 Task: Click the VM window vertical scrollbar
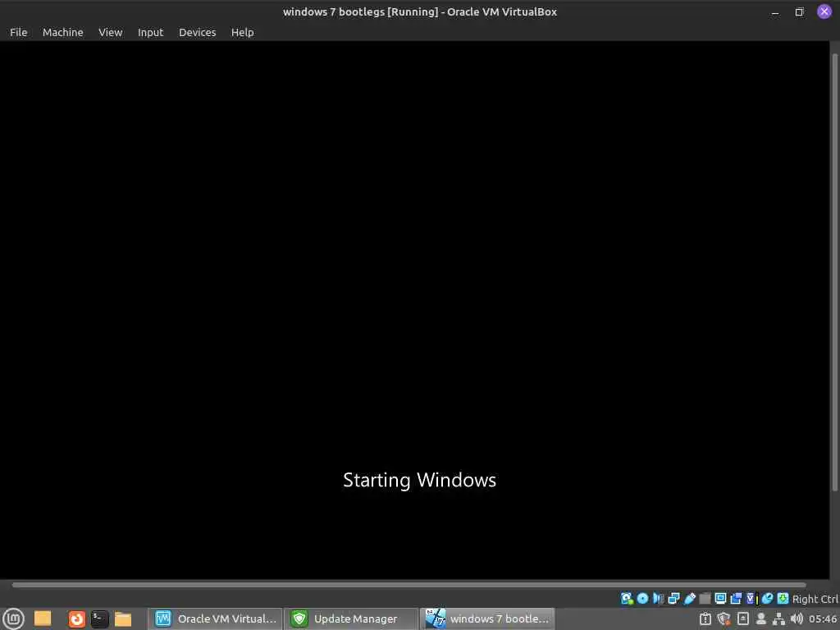click(x=834, y=272)
